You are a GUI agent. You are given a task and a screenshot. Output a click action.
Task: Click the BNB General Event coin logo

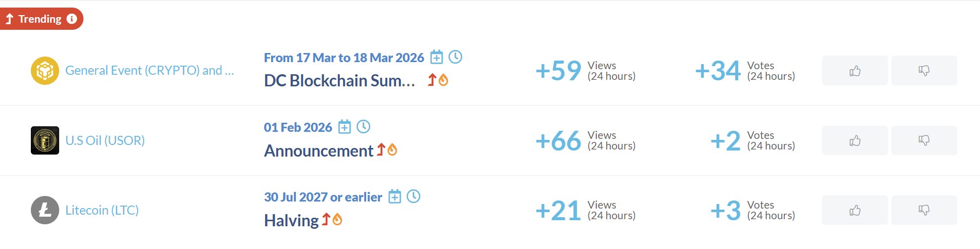click(x=45, y=71)
